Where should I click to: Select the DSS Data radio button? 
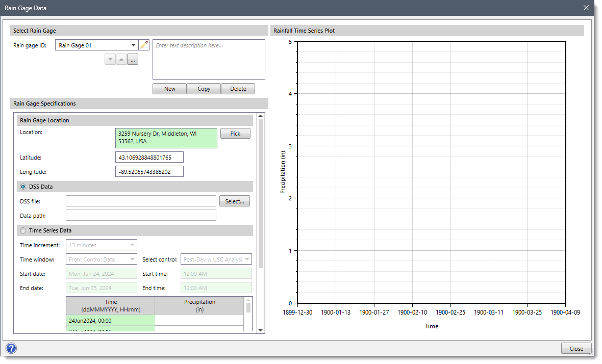point(23,187)
